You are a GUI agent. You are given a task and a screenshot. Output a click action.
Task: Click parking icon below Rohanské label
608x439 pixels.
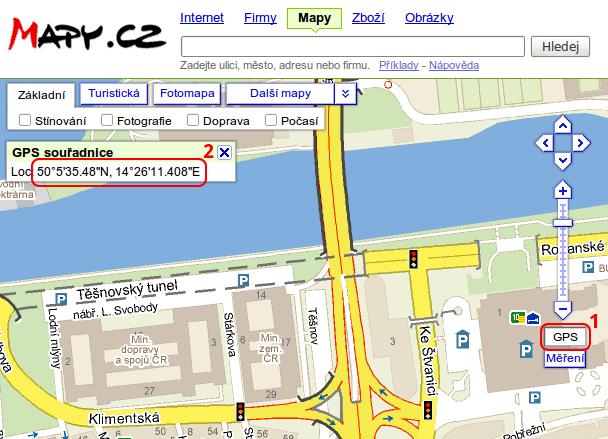point(588,267)
